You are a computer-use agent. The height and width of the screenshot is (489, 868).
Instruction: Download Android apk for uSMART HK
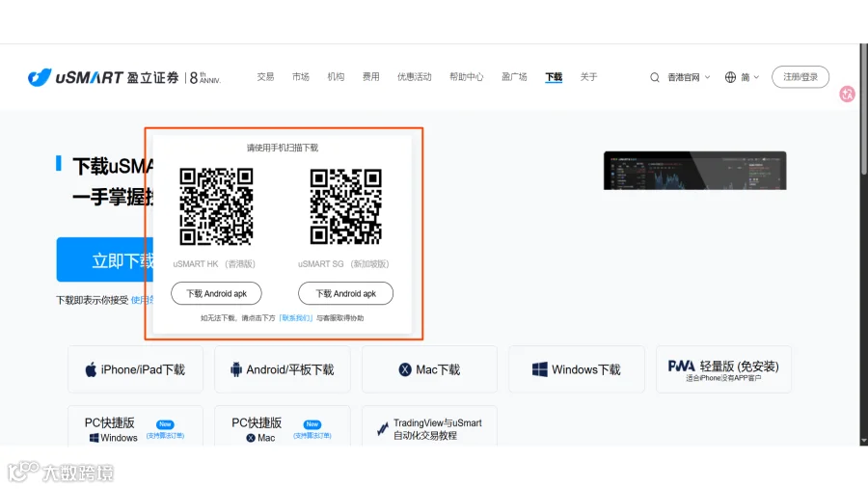click(x=216, y=293)
